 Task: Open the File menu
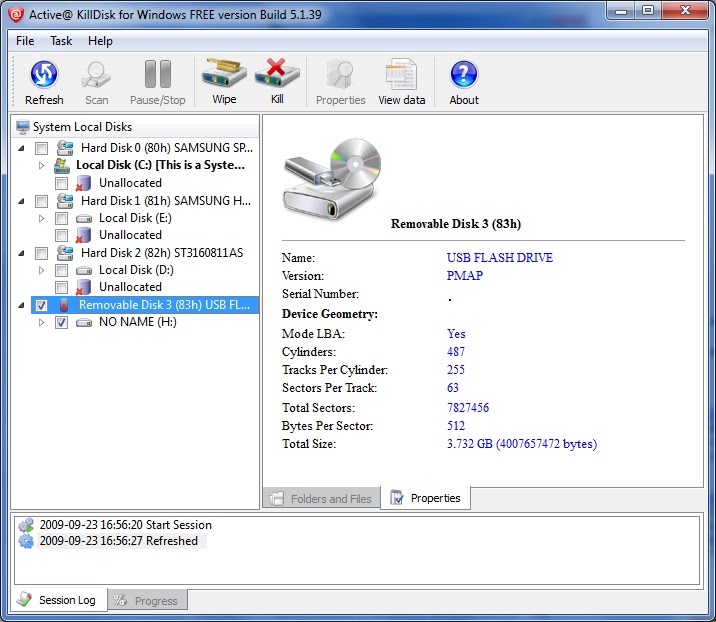pos(25,41)
